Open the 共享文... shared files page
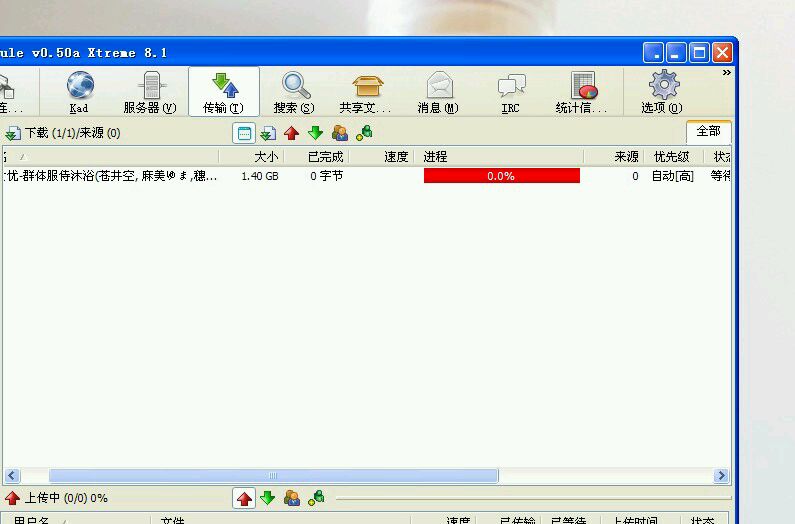Screen dimensions: 795x524 366,92
